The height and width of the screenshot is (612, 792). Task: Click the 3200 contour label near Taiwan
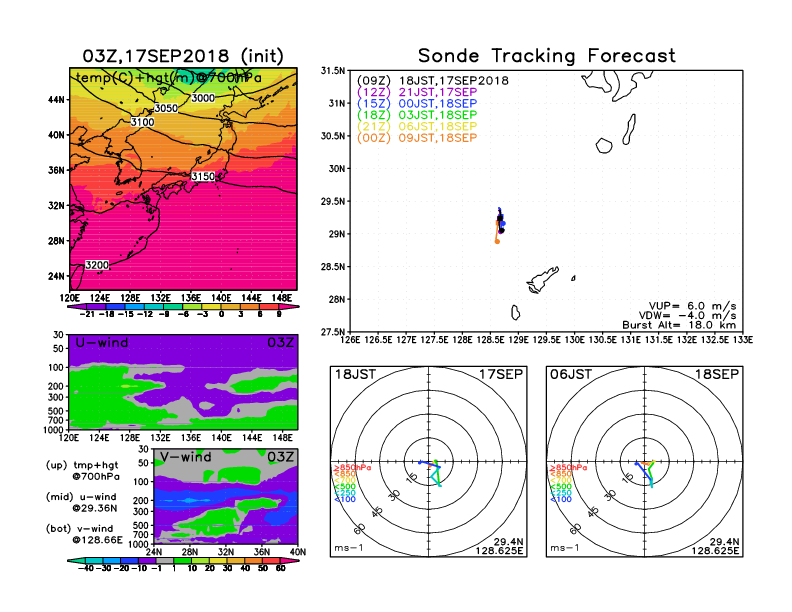point(96,265)
